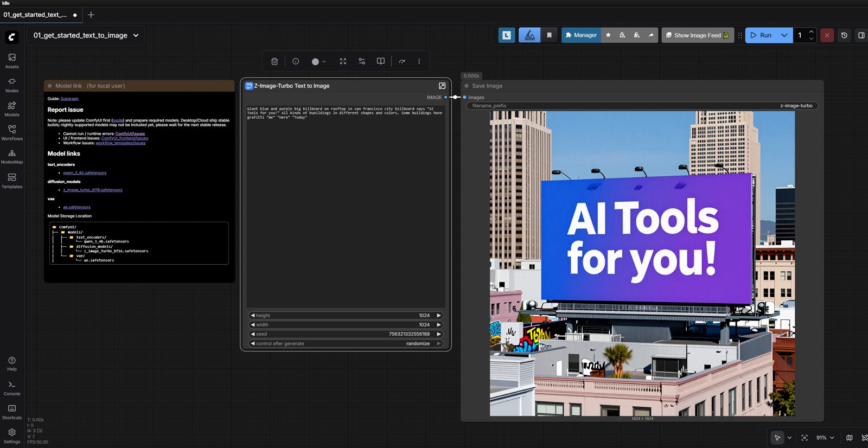
Task: Open the Assets sidebar panel
Action: click(x=12, y=61)
